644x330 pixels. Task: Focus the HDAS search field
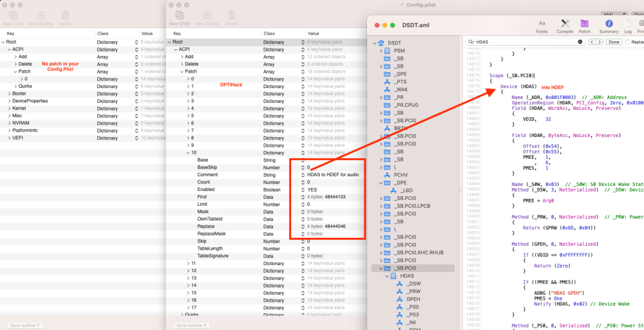pos(527,42)
